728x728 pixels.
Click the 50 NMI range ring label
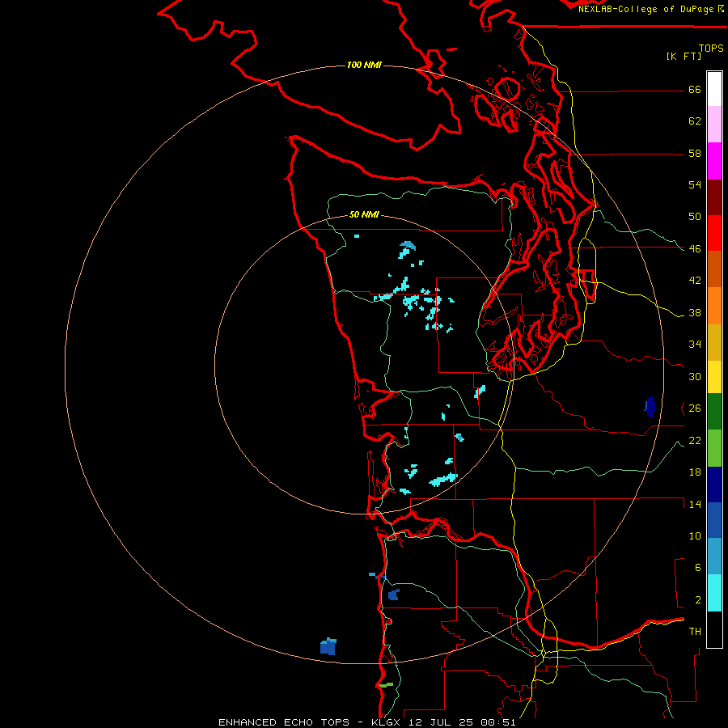364,214
